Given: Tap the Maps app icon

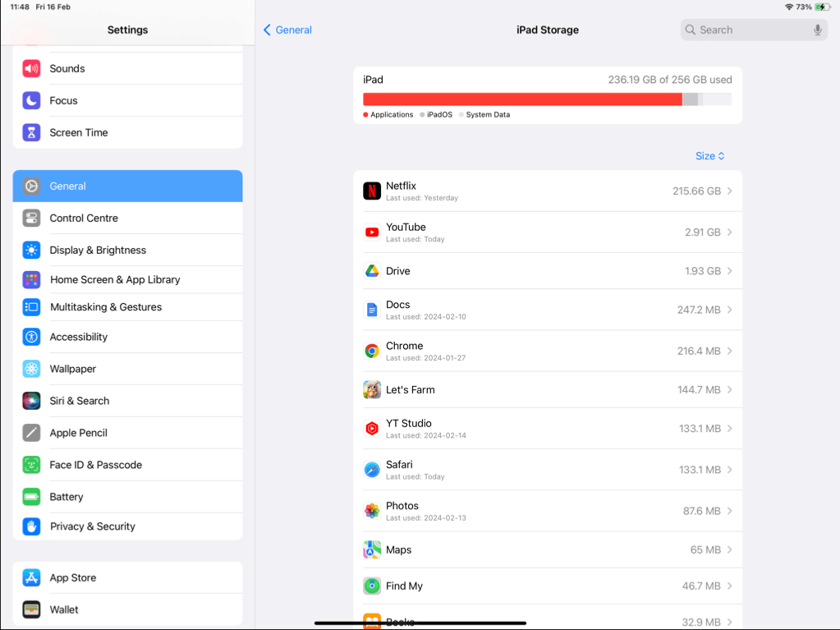Looking at the screenshot, I should pos(372,550).
